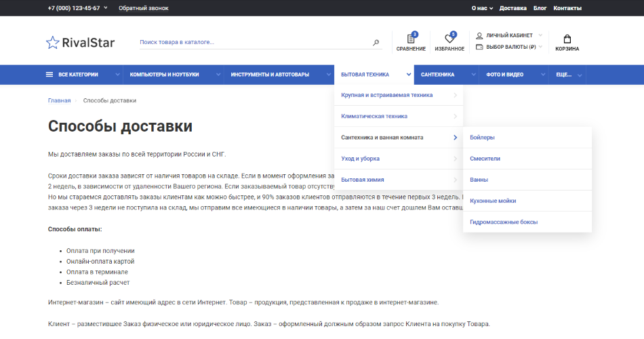Viewport: 644px width, 339px height.
Task: Click Способы доставки breadcrumb text
Action: 110,100
